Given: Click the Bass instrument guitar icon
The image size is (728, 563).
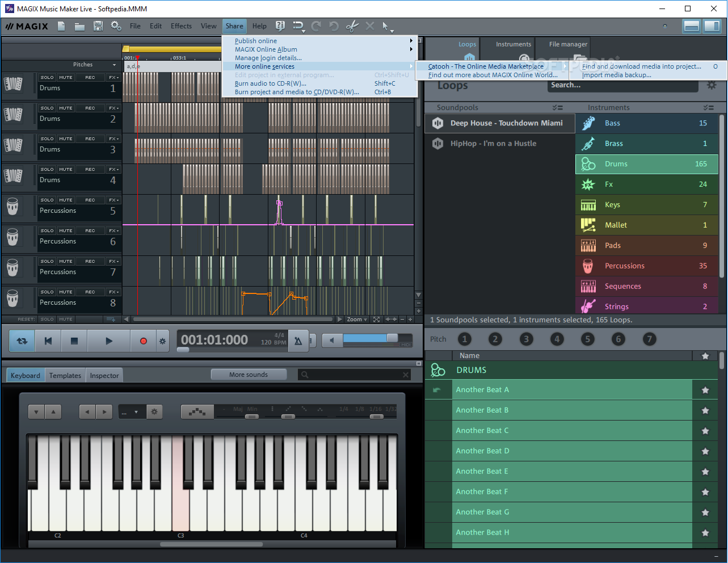Looking at the screenshot, I should pyautogui.click(x=588, y=123).
